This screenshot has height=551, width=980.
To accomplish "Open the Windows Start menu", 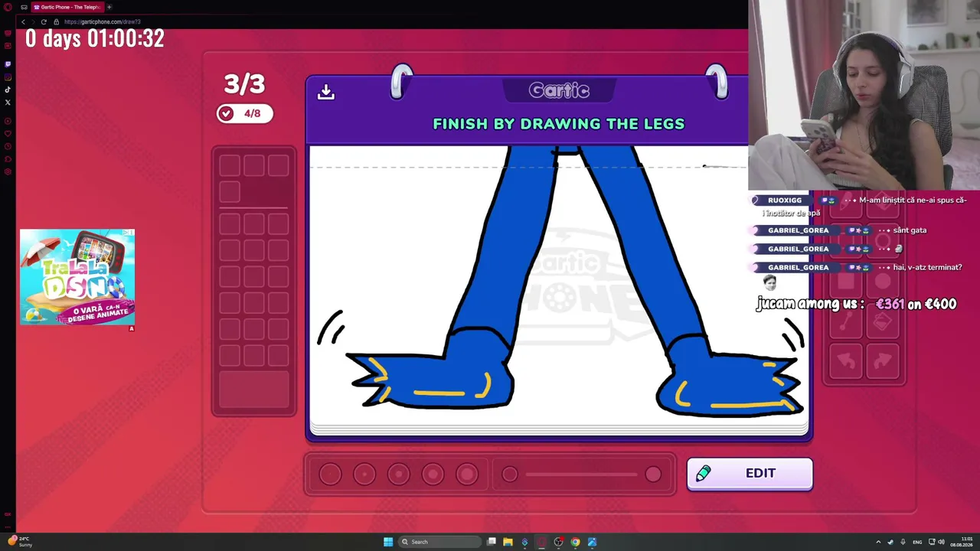I will pyautogui.click(x=388, y=542).
